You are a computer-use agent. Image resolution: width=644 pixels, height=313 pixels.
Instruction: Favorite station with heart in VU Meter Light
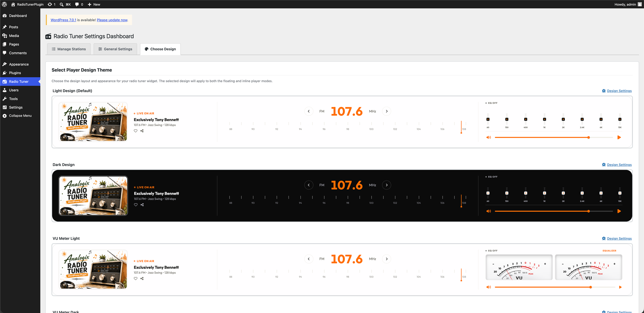136,279
